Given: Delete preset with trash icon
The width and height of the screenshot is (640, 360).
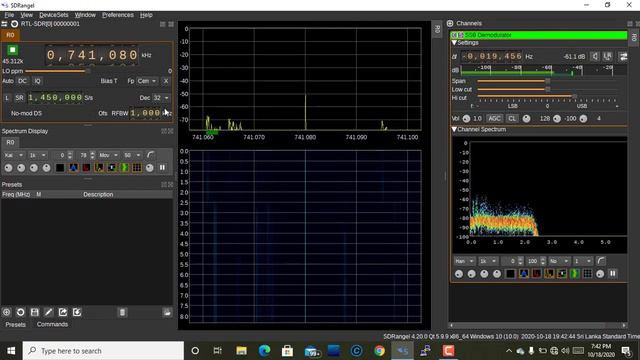Looking at the screenshot, I should [122, 313].
